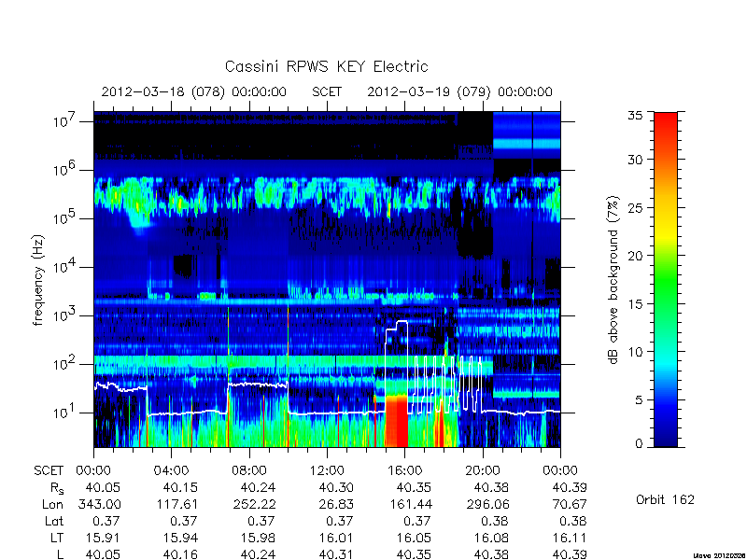Click the 15 label on the color scale
The width and height of the screenshot is (747, 560).
click(x=635, y=303)
